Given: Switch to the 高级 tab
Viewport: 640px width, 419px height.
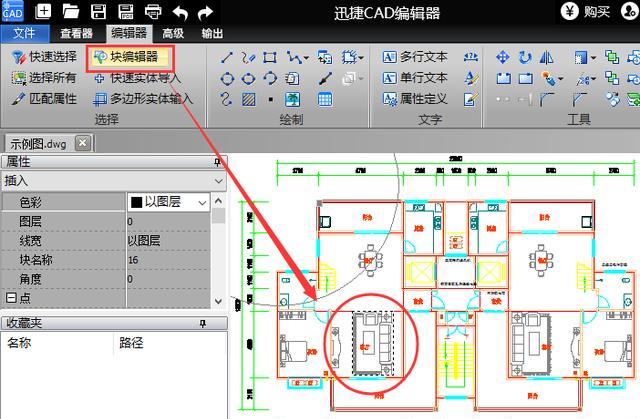Looking at the screenshot, I should click(173, 33).
